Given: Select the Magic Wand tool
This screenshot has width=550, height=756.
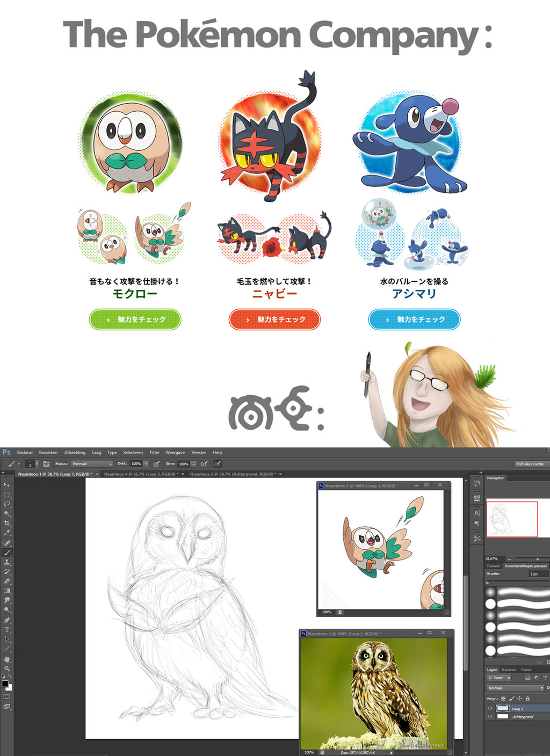Looking at the screenshot, I should pos(7,514).
